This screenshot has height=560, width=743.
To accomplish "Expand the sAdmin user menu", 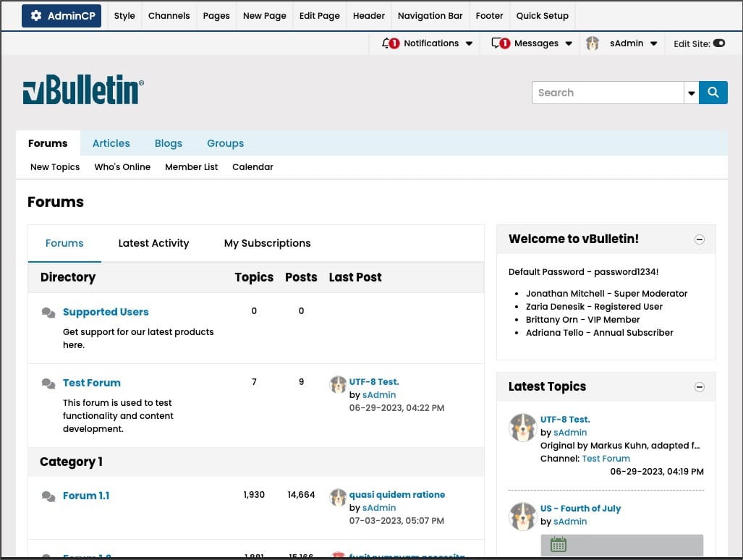I will pyautogui.click(x=653, y=43).
